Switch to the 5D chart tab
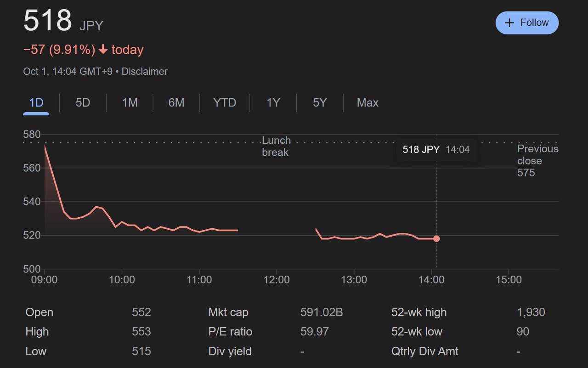 coord(83,103)
